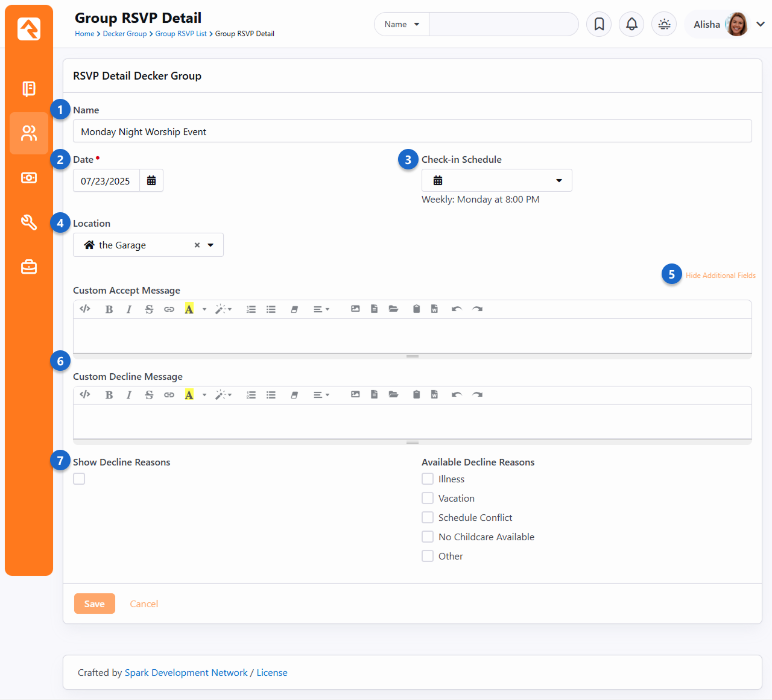Go to Decker Group in the breadcrumb
This screenshot has width=772, height=700.
pos(124,34)
